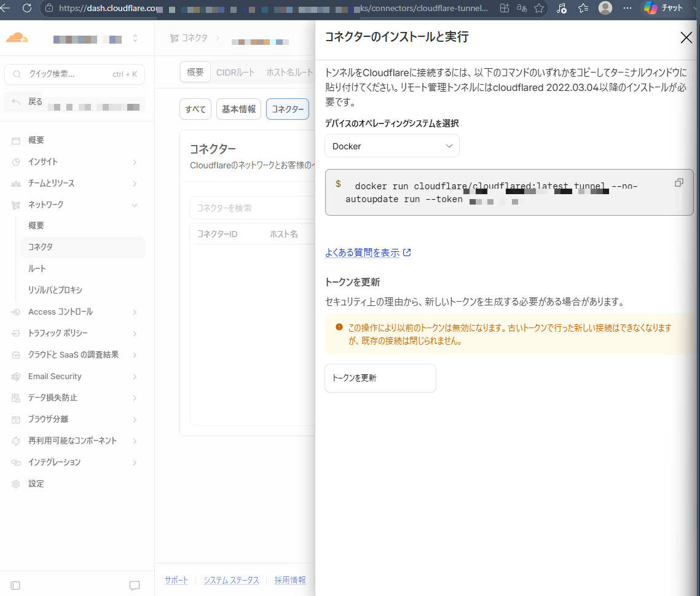The width and height of the screenshot is (700, 596).
Task: Switch to the CIDRルート tab
Action: pyautogui.click(x=235, y=73)
